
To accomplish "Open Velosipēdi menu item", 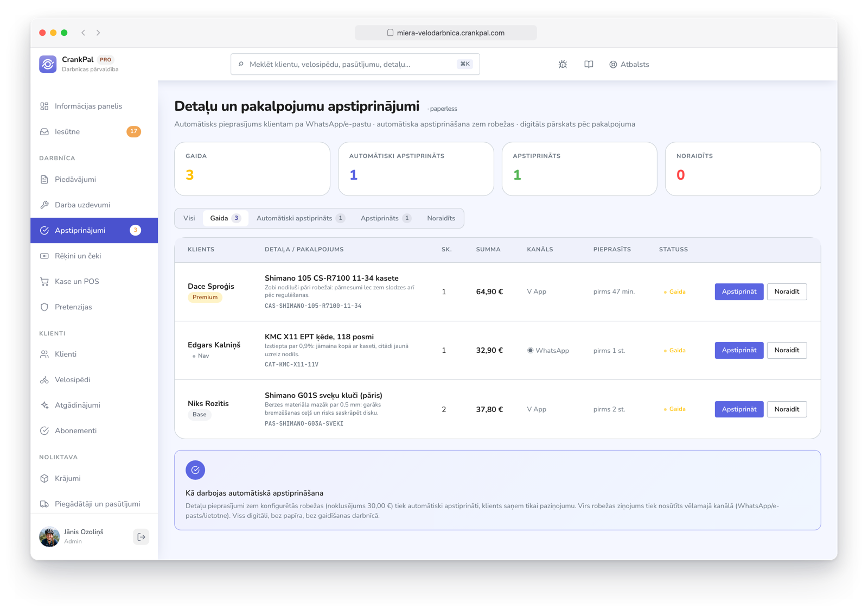I will [x=94, y=380].
